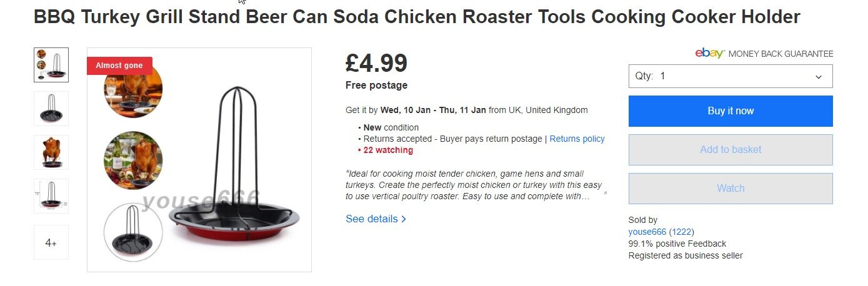Show more images via the 4+ tile
The height and width of the screenshot is (286, 868).
(x=51, y=242)
